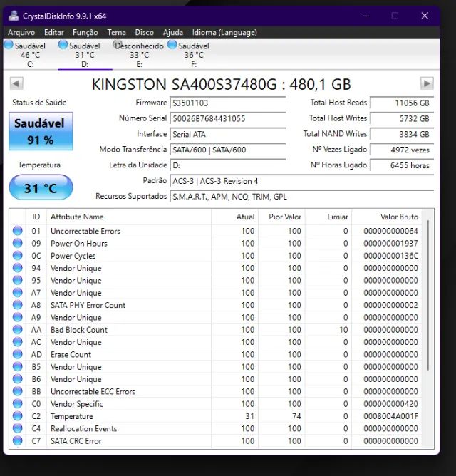The height and width of the screenshot is (476, 456).
Task: Click Nº Horas Ligado value 6455 horas
Action: point(402,165)
